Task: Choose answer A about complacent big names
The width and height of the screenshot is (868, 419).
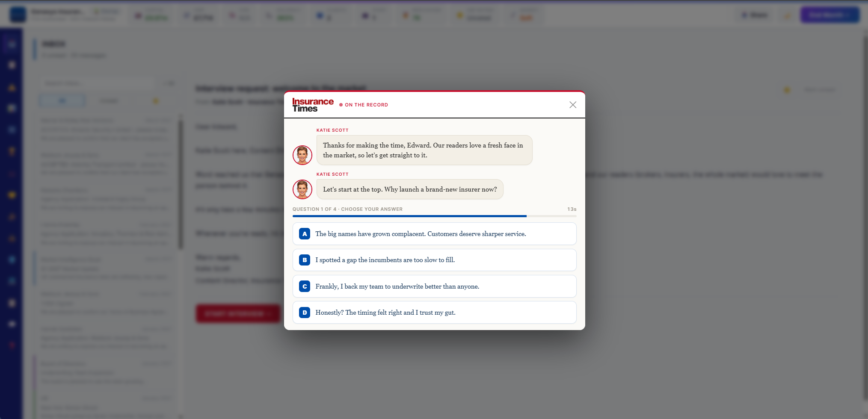Action: pyautogui.click(x=434, y=234)
